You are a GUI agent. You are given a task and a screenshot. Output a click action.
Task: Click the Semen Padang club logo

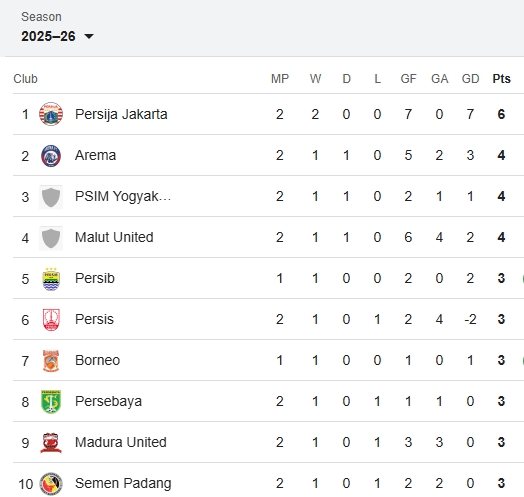pos(51,484)
